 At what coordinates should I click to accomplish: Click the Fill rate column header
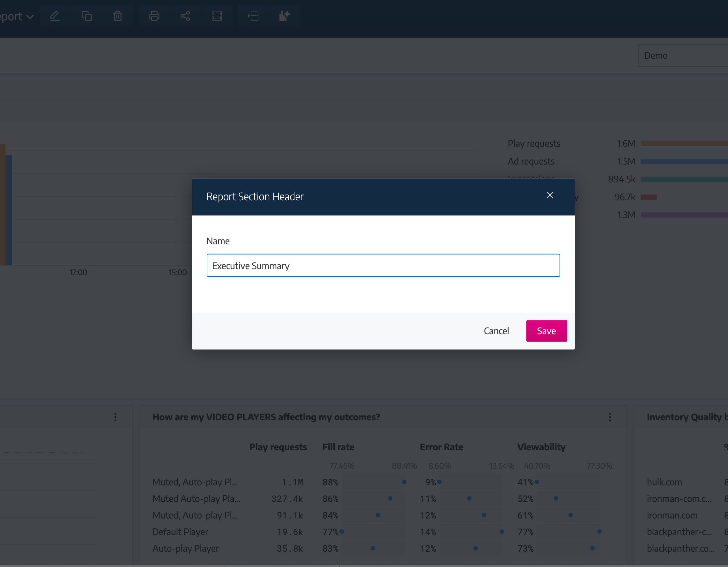point(338,447)
